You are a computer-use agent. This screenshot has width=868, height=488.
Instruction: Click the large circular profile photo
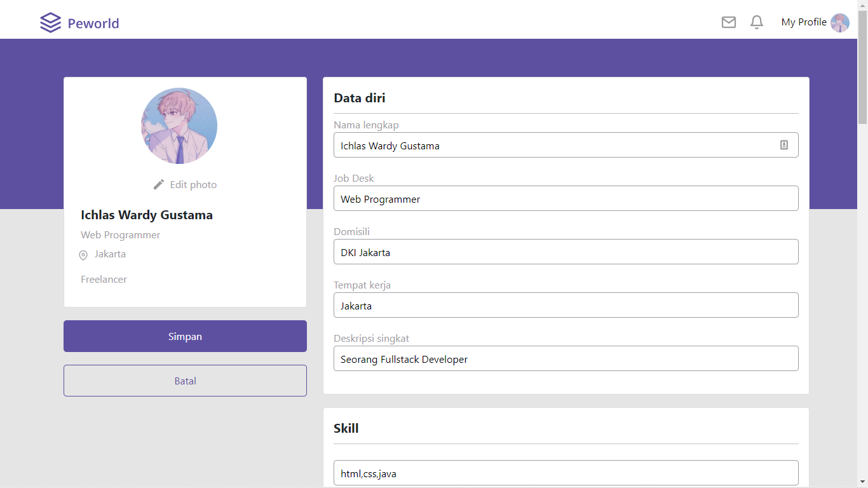179,126
